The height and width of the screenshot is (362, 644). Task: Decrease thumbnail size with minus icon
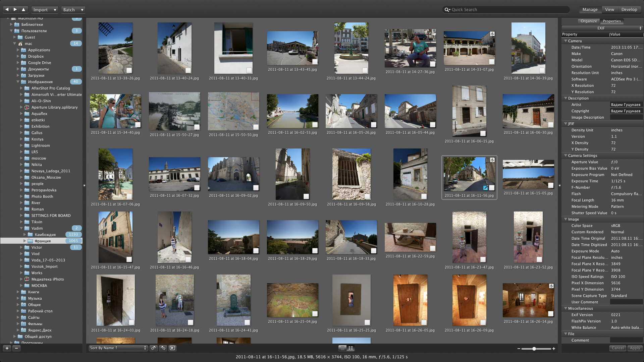click(519, 349)
